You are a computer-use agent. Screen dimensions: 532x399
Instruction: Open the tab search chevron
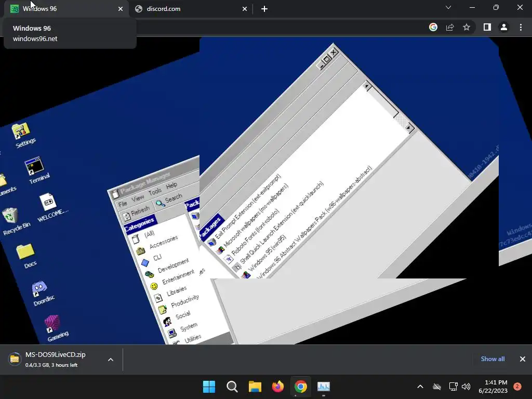(x=448, y=7)
